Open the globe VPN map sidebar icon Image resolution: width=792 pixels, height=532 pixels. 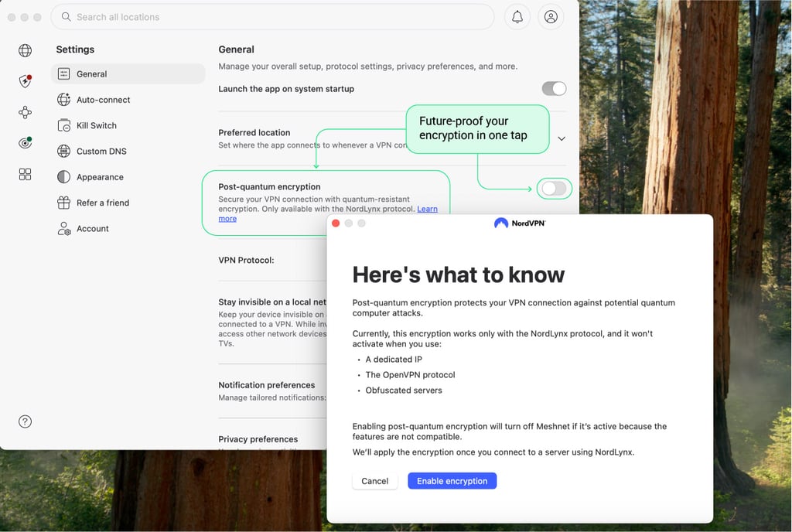tap(25, 50)
